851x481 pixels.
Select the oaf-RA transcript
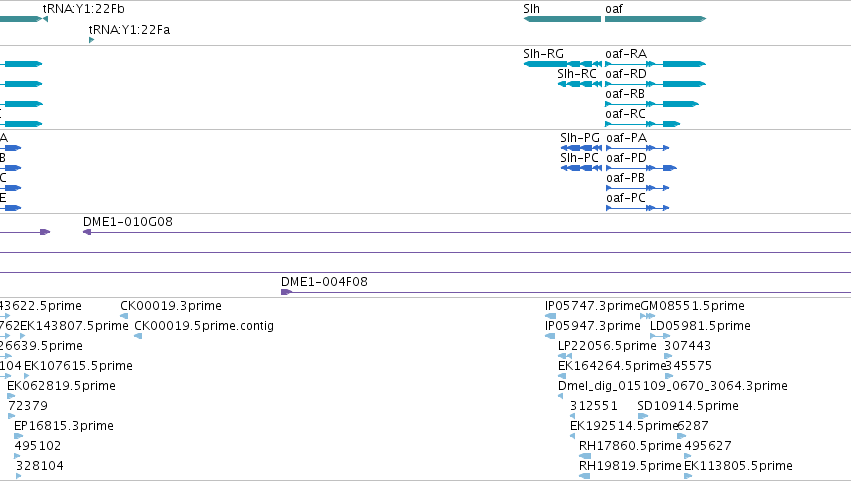pyautogui.click(x=656, y=64)
